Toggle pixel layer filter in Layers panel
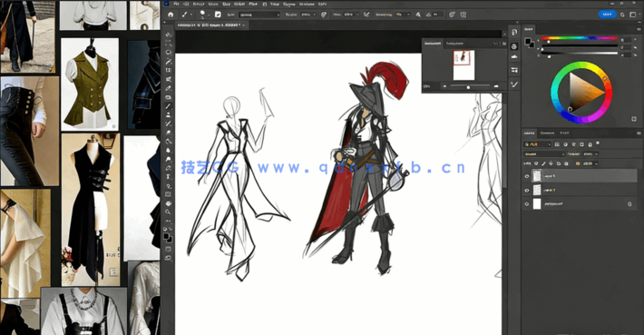The height and width of the screenshot is (335, 644). (x=557, y=144)
